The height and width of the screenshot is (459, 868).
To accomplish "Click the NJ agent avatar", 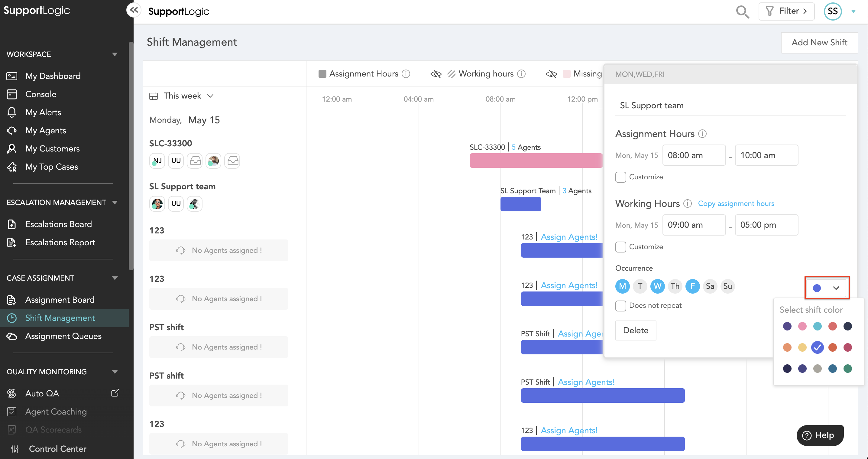I will point(157,161).
